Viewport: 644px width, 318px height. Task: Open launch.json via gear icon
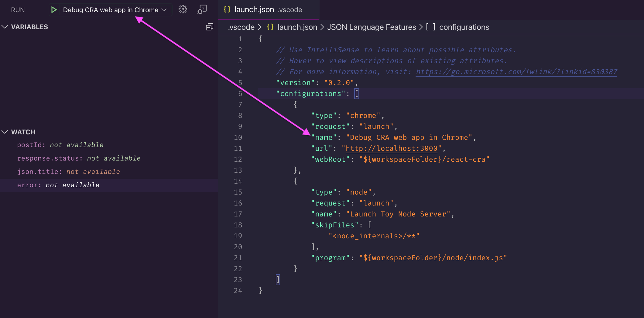pos(183,9)
